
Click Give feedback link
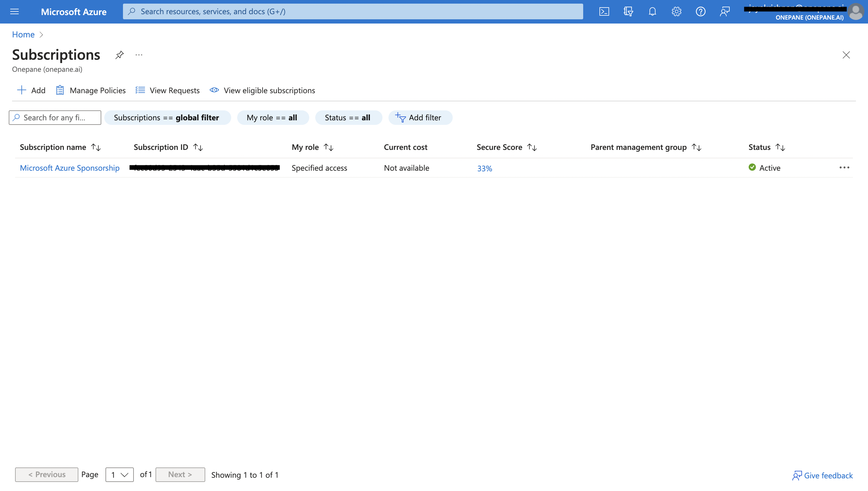point(822,475)
